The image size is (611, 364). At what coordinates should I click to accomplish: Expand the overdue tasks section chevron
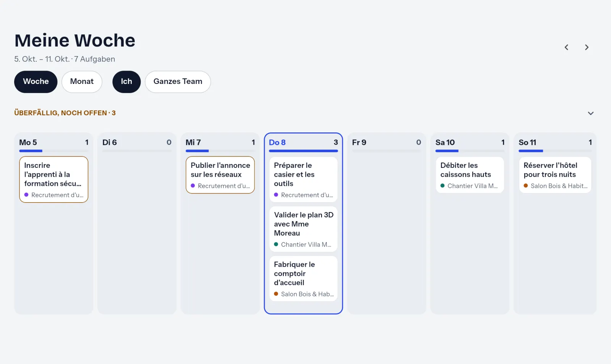tap(590, 113)
